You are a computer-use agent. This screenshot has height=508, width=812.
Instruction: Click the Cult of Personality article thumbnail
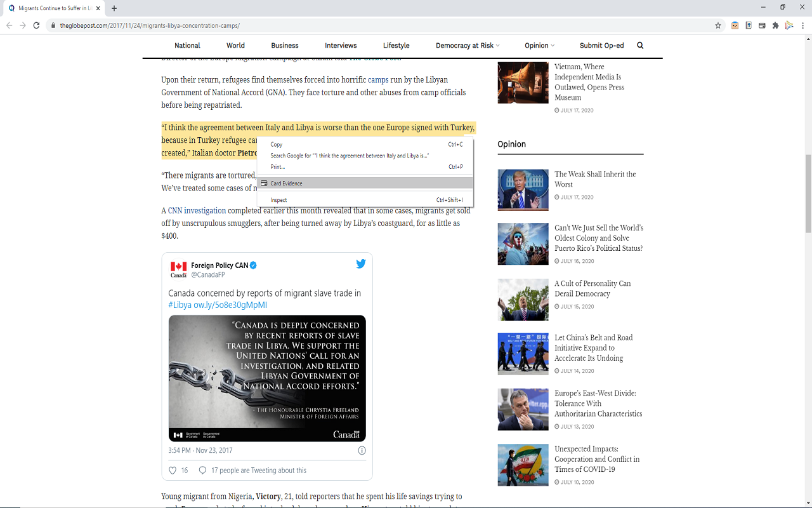click(523, 300)
